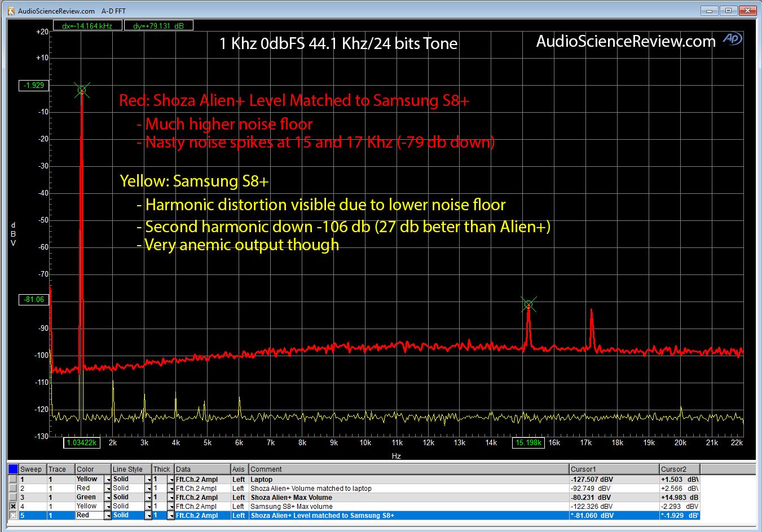Select comment 'Samsung S8+ Max volume'
The height and width of the screenshot is (532, 762).
click(x=292, y=507)
